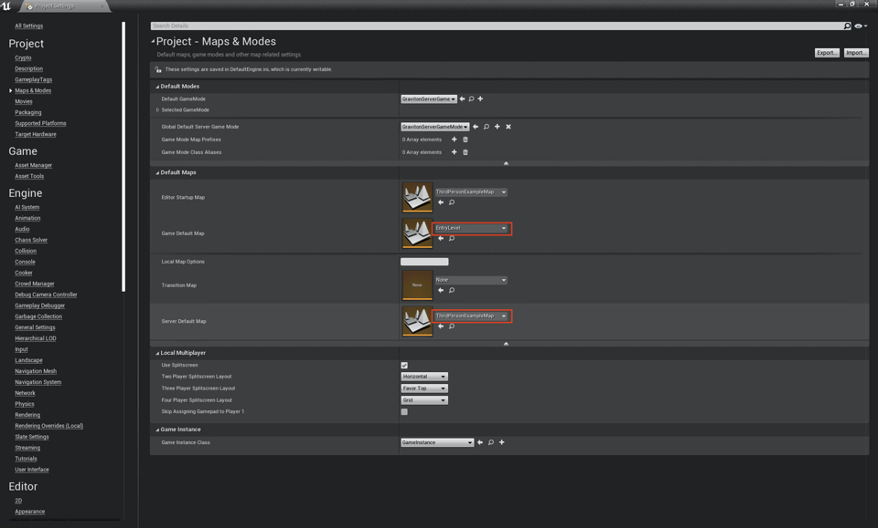Open Asset Manager settings
Screen dimensions: 879x529
[33, 165]
